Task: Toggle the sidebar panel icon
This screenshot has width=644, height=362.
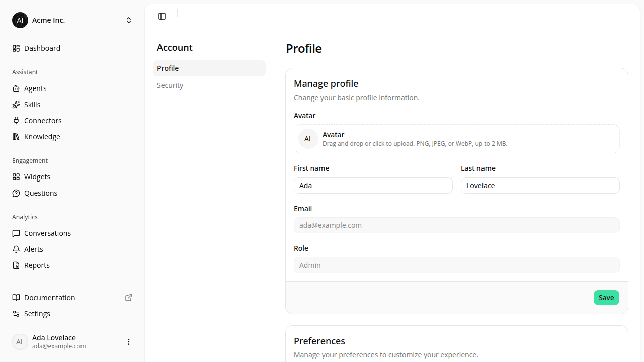Action: 162,16
